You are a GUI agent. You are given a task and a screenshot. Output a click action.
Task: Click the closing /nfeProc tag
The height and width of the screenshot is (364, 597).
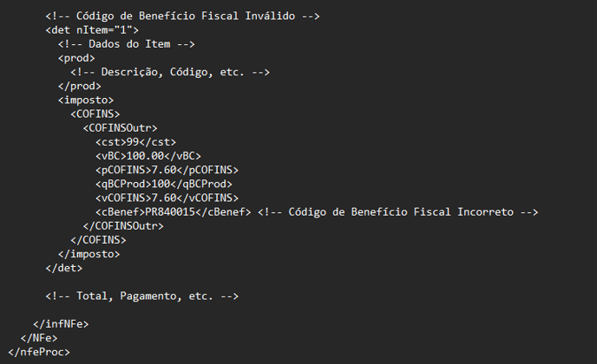(x=39, y=352)
